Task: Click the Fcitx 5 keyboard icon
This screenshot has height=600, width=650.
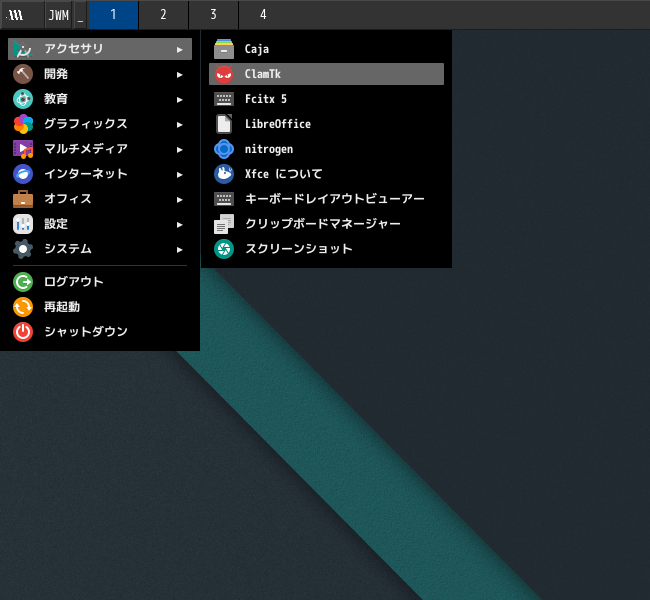Action: click(x=224, y=99)
